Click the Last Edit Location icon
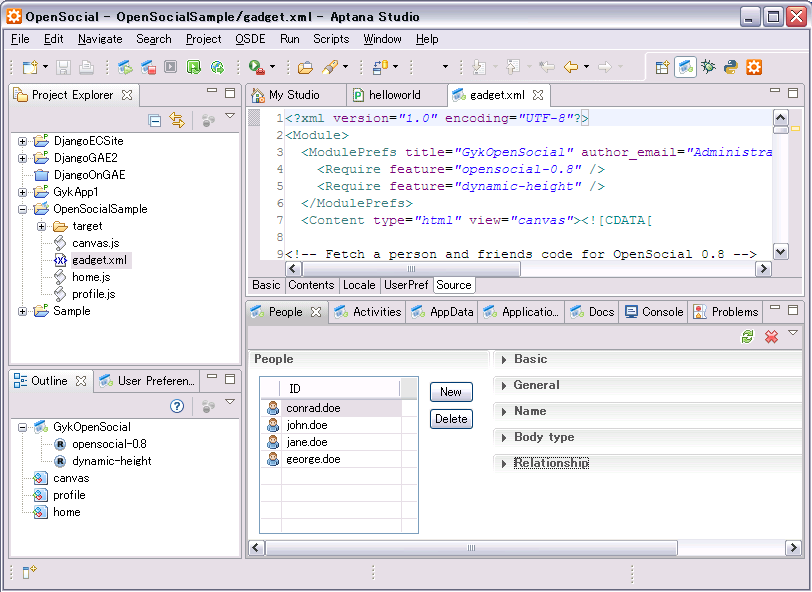Screen dimensions: 812x592 (547, 67)
